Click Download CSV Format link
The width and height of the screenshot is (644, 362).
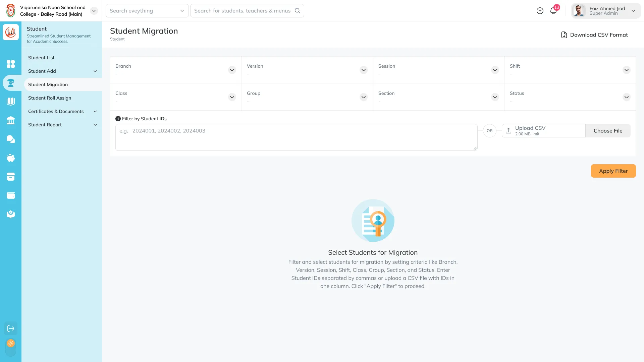(594, 35)
